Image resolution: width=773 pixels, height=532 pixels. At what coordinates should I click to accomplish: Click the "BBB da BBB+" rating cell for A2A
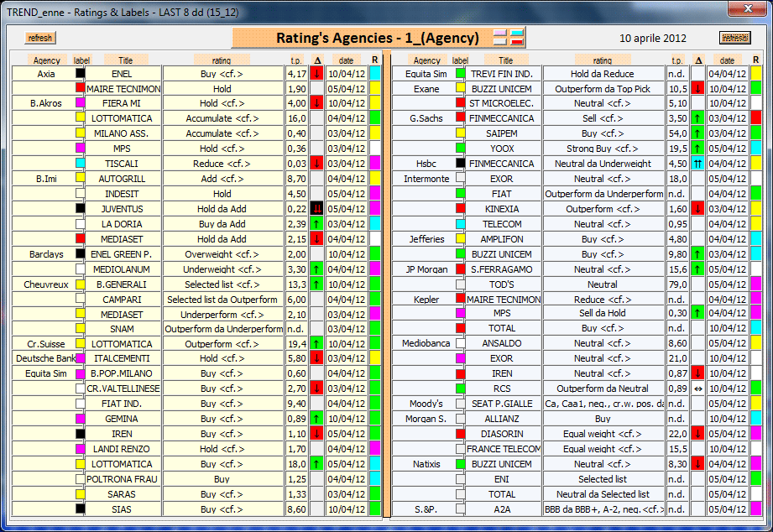604,509
